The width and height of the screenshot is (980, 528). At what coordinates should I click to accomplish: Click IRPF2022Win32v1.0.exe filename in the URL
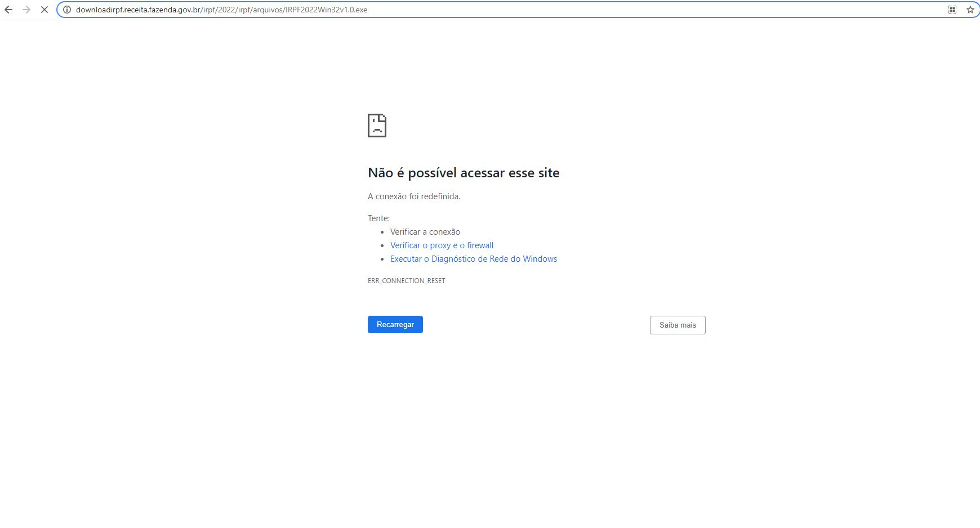pos(326,10)
